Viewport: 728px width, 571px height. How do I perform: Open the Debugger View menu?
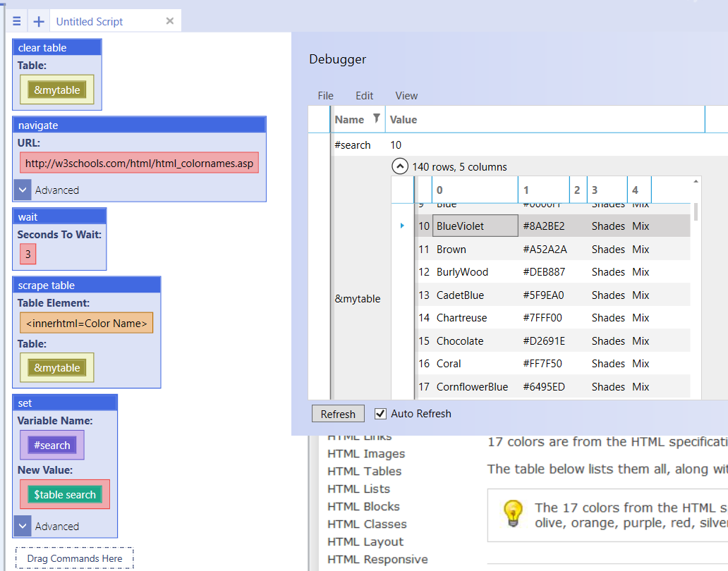(406, 96)
